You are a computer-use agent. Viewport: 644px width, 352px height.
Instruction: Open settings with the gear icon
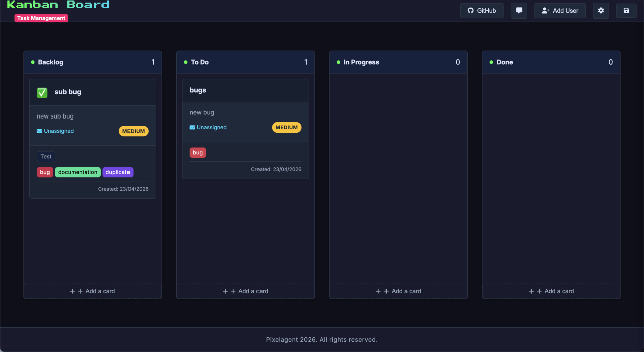click(x=601, y=11)
